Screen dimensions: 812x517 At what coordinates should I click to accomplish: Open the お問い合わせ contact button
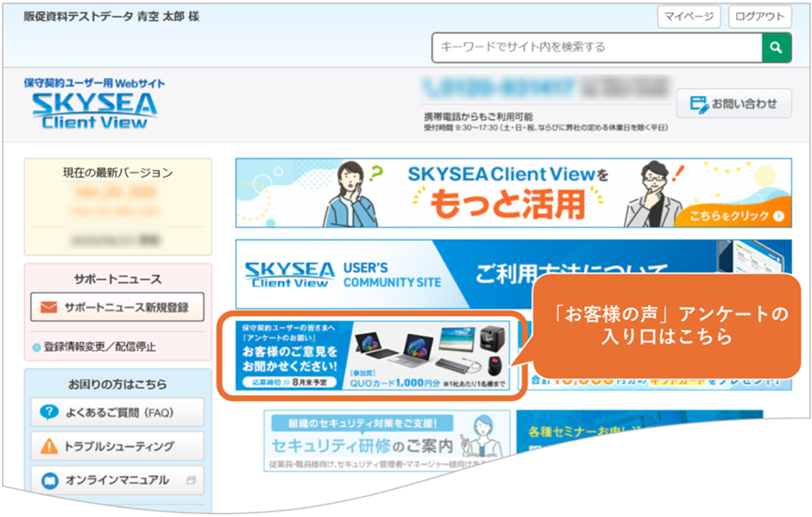[734, 103]
